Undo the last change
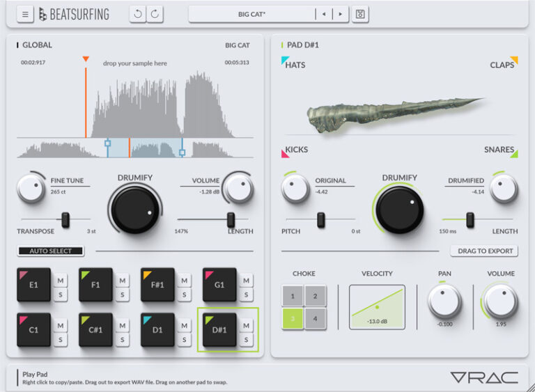 tap(138, 15)
